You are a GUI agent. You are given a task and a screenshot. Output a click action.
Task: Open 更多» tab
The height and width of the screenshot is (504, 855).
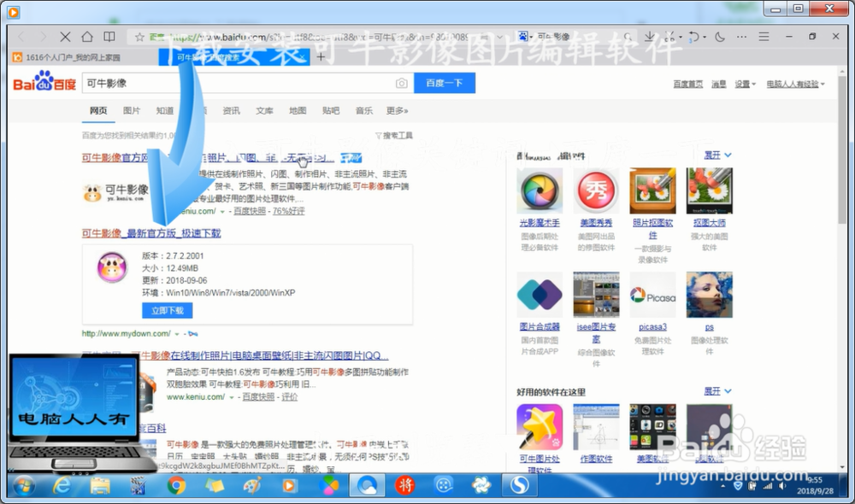pyautogui.click(x=397, y=110)
